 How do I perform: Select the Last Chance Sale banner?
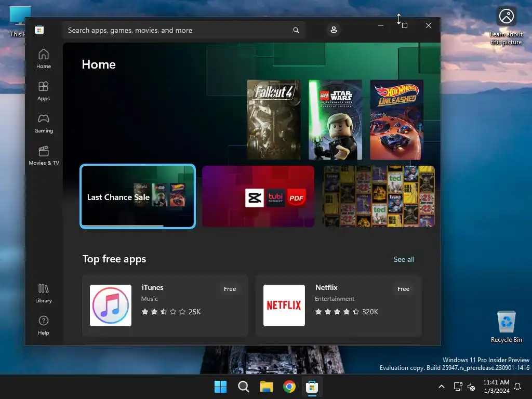(x=138, y=196)
